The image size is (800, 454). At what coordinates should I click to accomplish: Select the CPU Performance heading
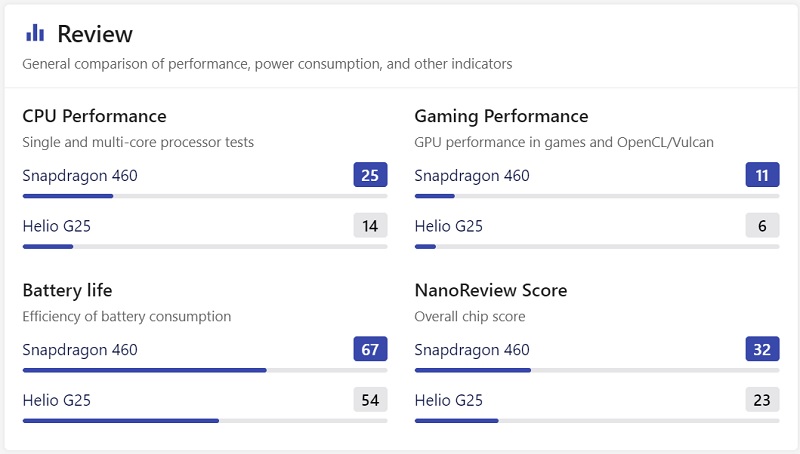94,116
